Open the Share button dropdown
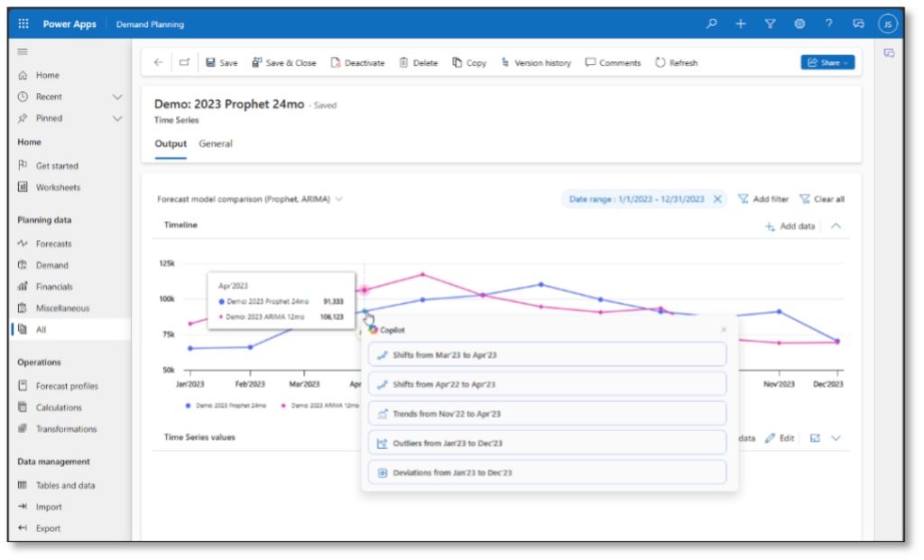Screen dimensions: 924x560 (x=827, y=62)
